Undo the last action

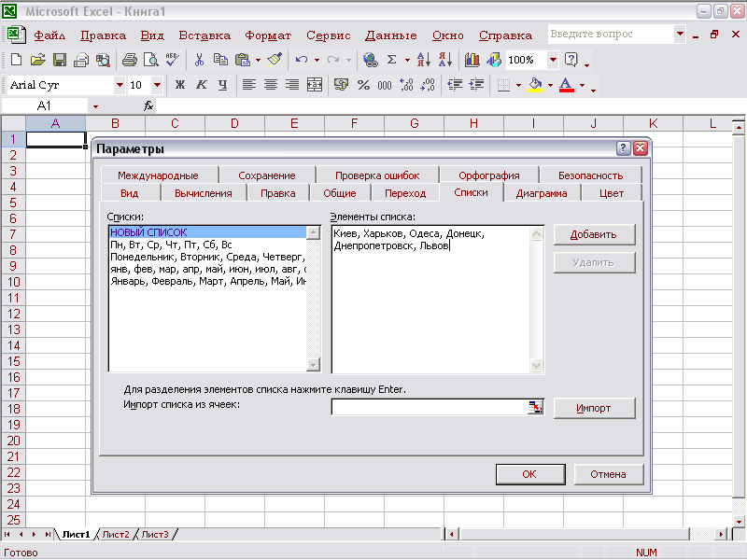pos(301,60)
